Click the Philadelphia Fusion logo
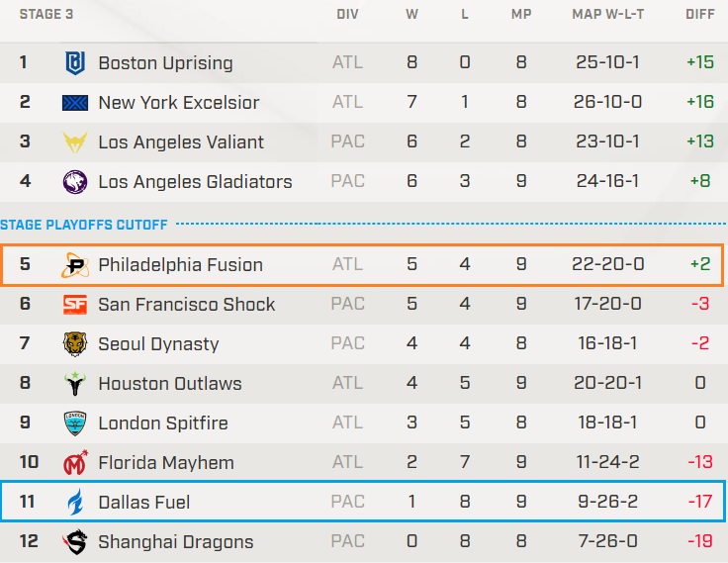The width and height of the screenshot is (728, 563). [75, 264]
